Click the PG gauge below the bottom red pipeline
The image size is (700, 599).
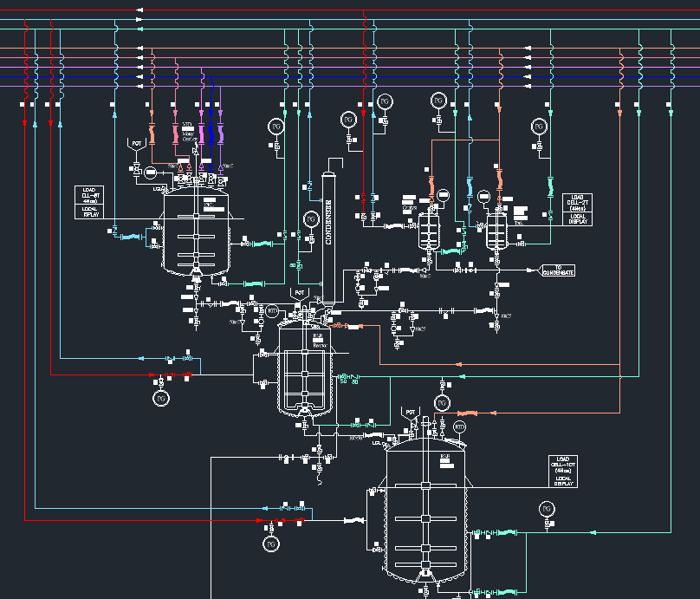(x=271, y=544)
